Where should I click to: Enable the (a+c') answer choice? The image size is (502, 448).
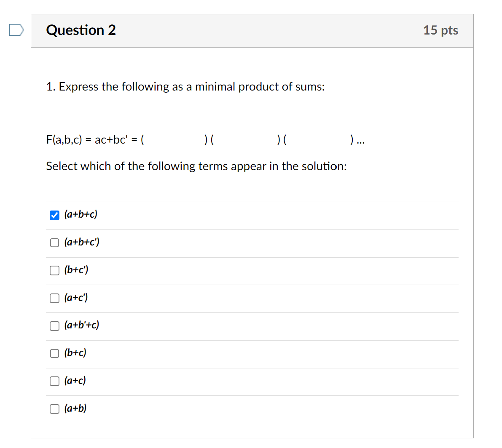(54, 298)
